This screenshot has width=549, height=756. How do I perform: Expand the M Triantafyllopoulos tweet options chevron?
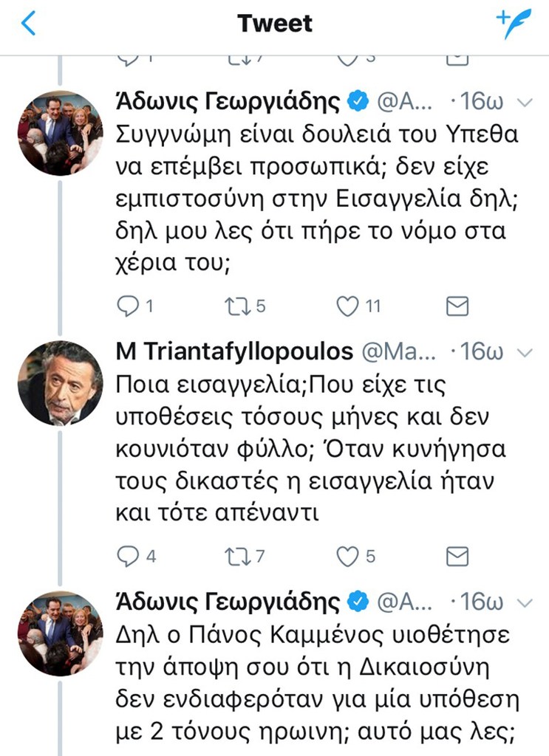tap(524, 352)
